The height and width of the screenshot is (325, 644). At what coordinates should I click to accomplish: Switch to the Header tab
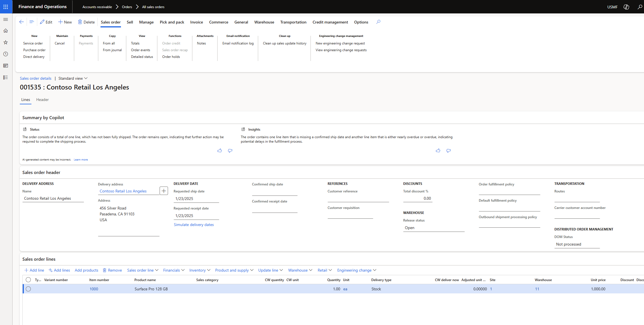42,100
